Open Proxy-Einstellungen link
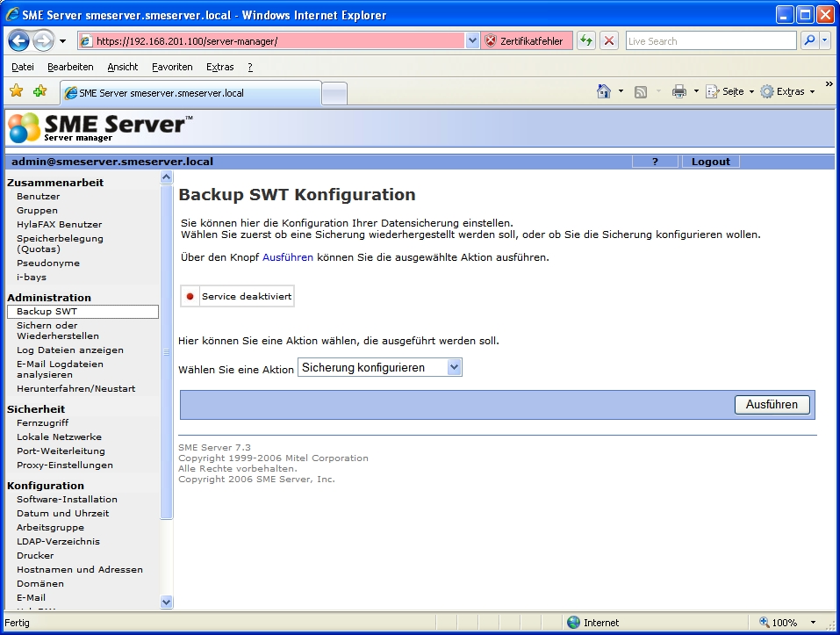The height and width of the screenshot is (635, 840). (x=65, y=465)
